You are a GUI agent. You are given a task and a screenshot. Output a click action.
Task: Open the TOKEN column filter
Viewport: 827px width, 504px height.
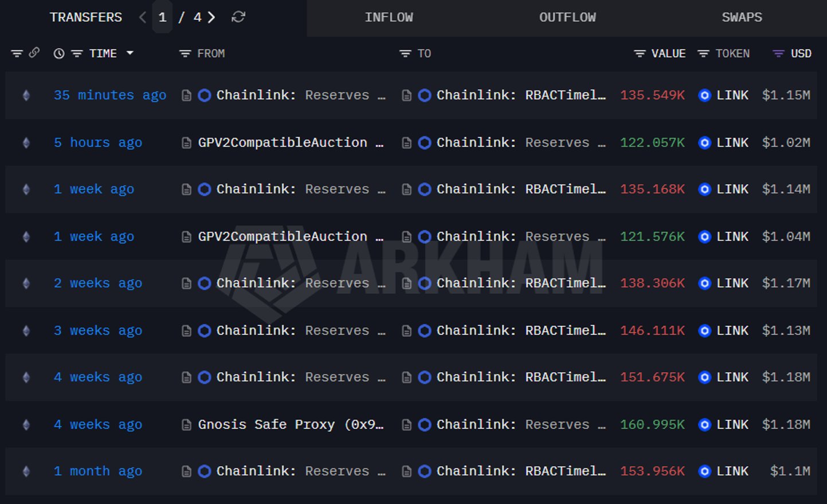click(x=703, y=53)
